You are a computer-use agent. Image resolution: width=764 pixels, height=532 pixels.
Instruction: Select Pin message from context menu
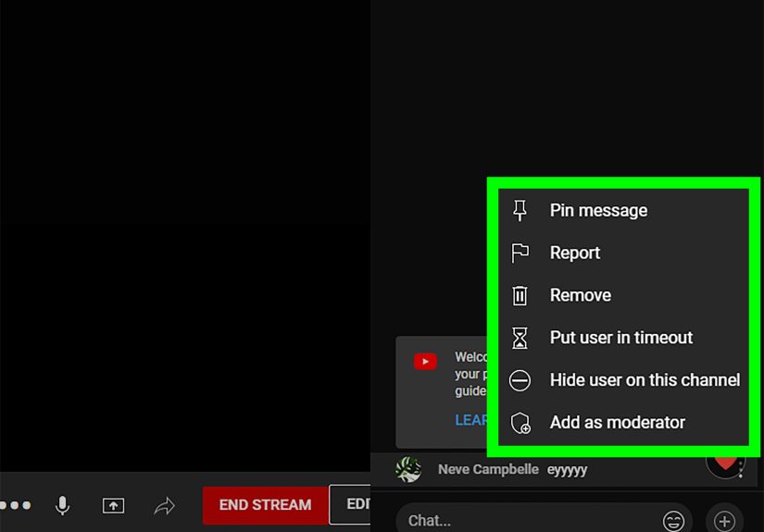pos(623,210)
